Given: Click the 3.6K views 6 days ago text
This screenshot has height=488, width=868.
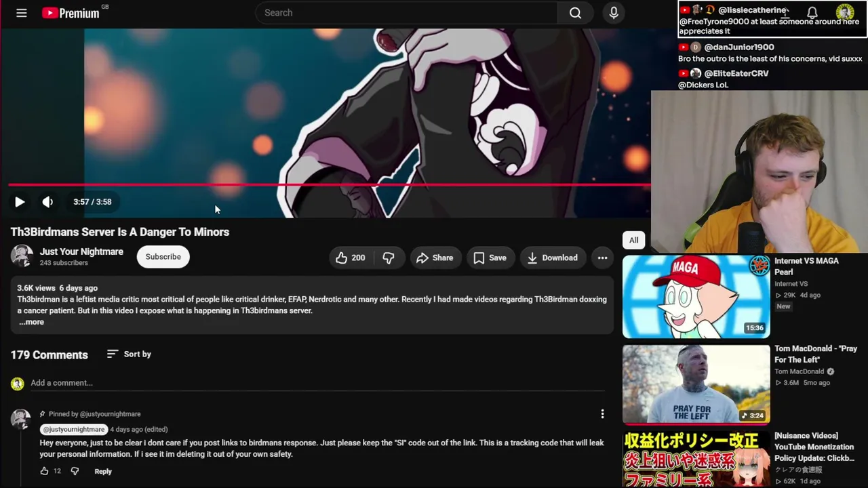Looking at the screenshot, I should pyautogui.click(x=57, y=288).
